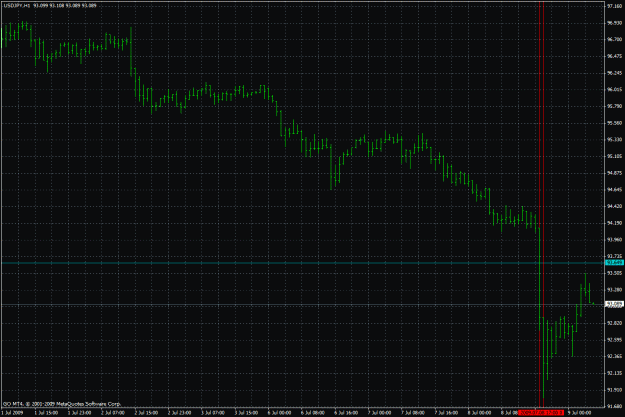
Task: Click the 94.875 price axis value
Action: (614, 173)
